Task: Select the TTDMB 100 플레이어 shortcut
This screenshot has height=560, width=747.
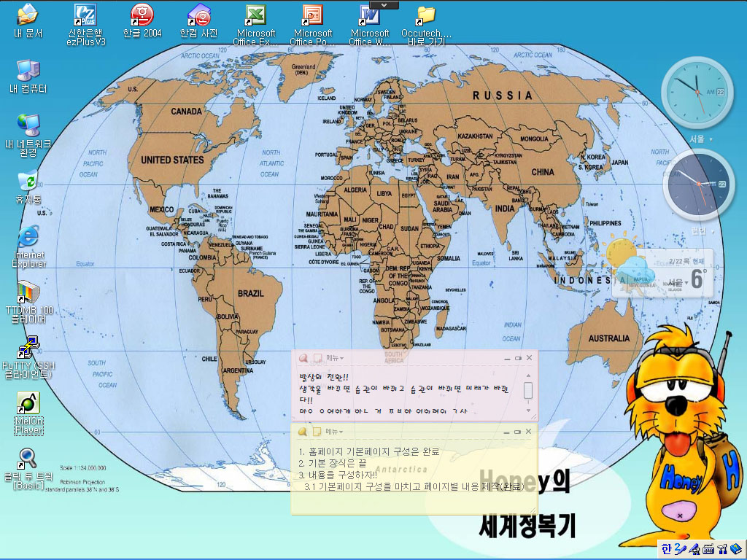Action: 28,303
